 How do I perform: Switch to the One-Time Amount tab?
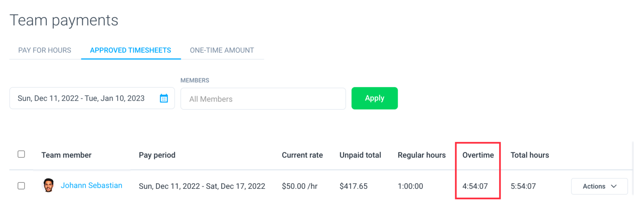(x=222, y=50)
